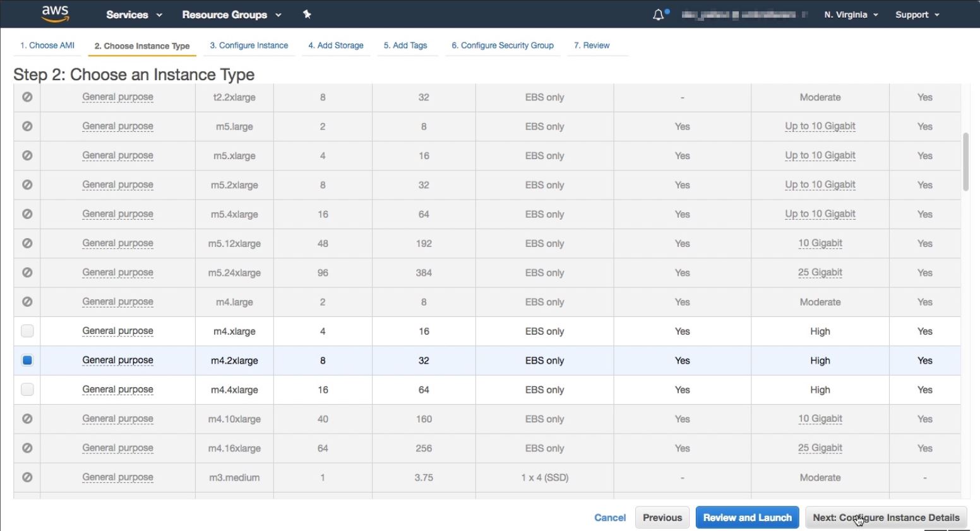Click 25 Gigabit in the m5.24xlarge row
Viewport: 980px width, 531px height.
click(820, 272)
